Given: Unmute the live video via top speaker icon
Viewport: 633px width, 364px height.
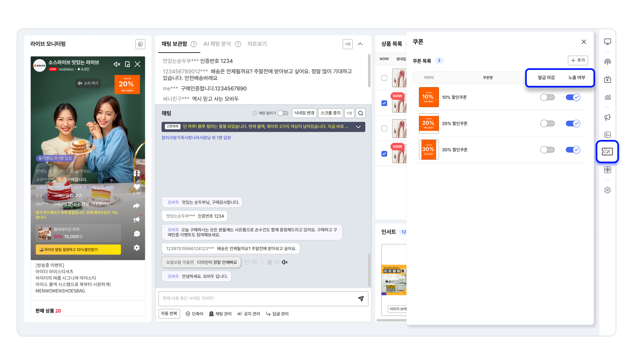Looking at the screenshot, I should click(117, 64).
